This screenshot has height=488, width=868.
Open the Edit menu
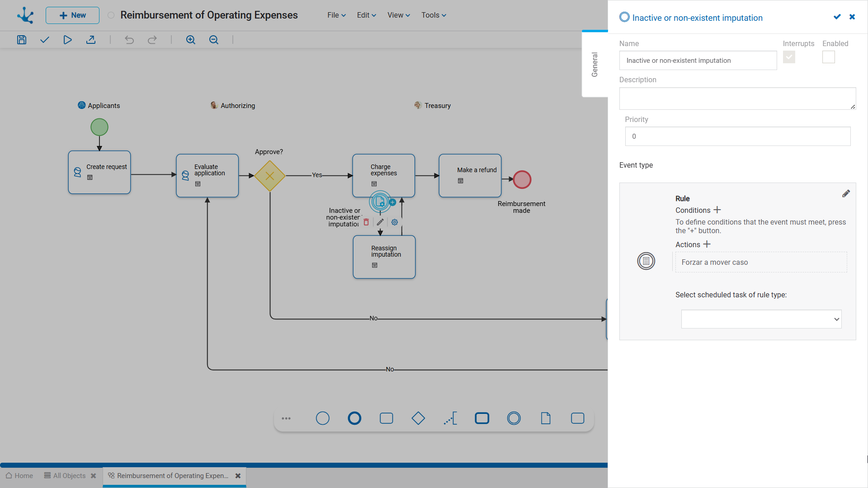tap(367, 15)
